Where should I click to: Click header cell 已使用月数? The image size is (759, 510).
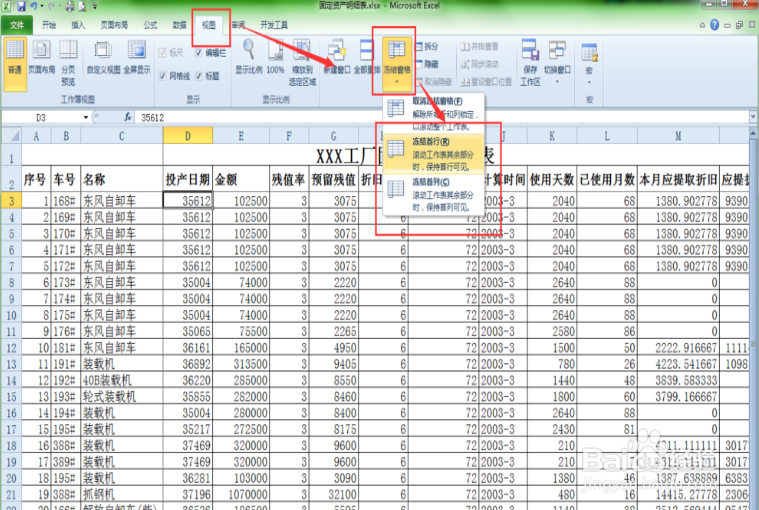tap(607, 180)
